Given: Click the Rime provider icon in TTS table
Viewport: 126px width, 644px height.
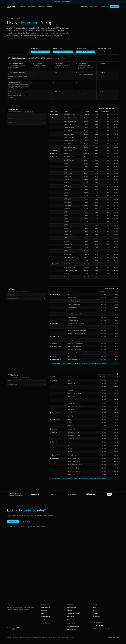Looking at the screenshot, I should click(x=51, y=442).
